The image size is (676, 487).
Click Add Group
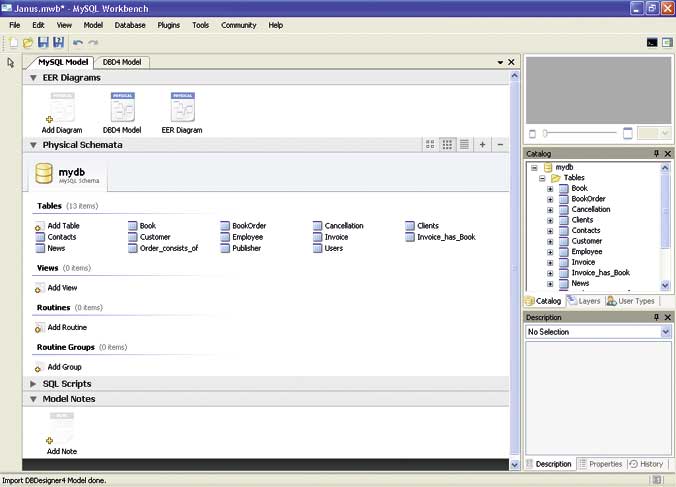point(58,367)
